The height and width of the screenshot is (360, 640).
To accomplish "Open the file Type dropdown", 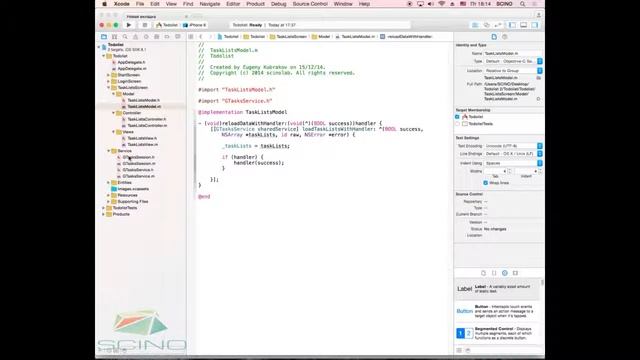I will pos(513,61).
